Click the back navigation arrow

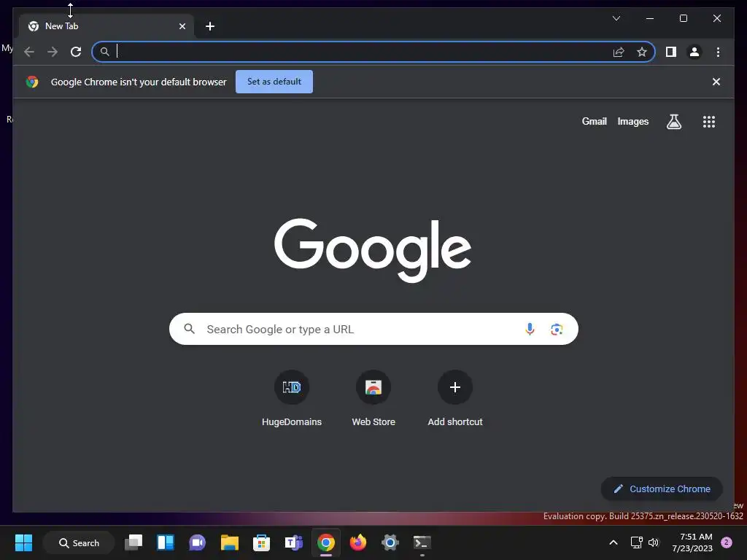(29, 52)
